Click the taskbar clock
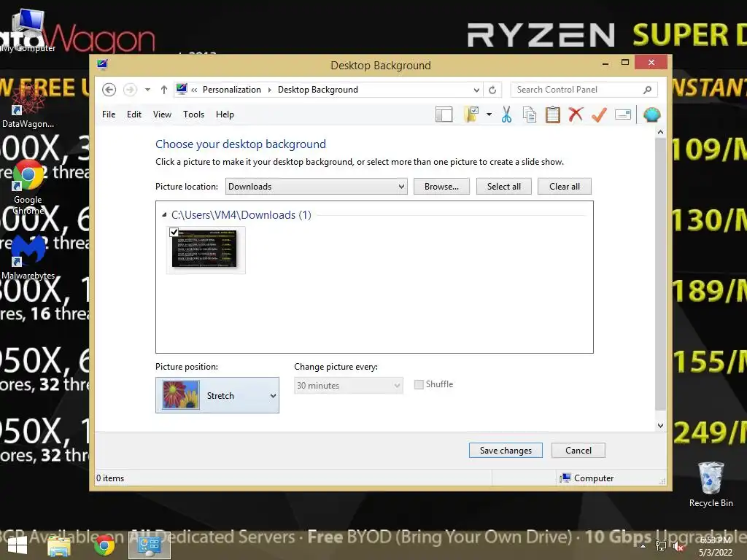The width and height of the screenshot is (747, 560). pos(715,545)
